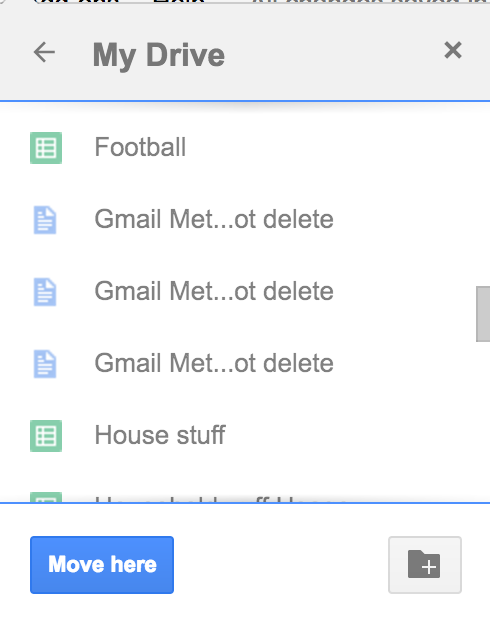Click the cut-off Sheets icon below House stuff
Screen dimensions: 490x622
click(x=46, y=497)
